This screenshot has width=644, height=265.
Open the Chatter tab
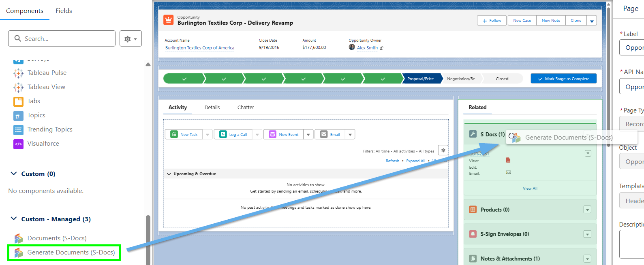[246, 108]
